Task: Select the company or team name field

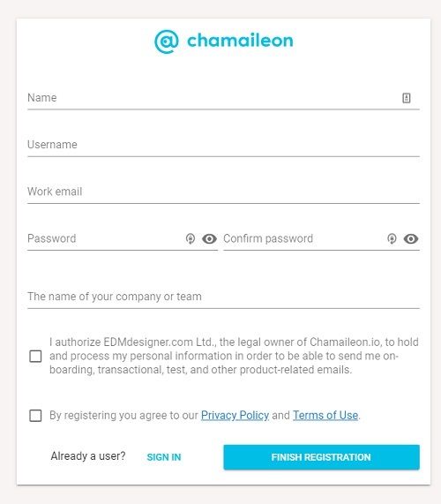Action: coord(223,297)
